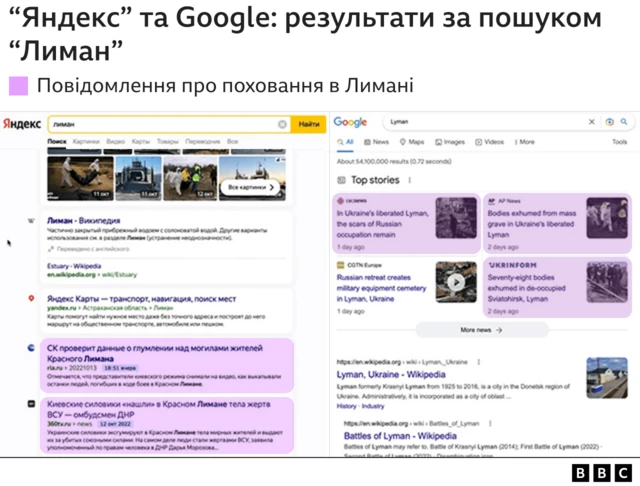
Task: Open the Maps tab in Google
Action: [x=412, y=142]
